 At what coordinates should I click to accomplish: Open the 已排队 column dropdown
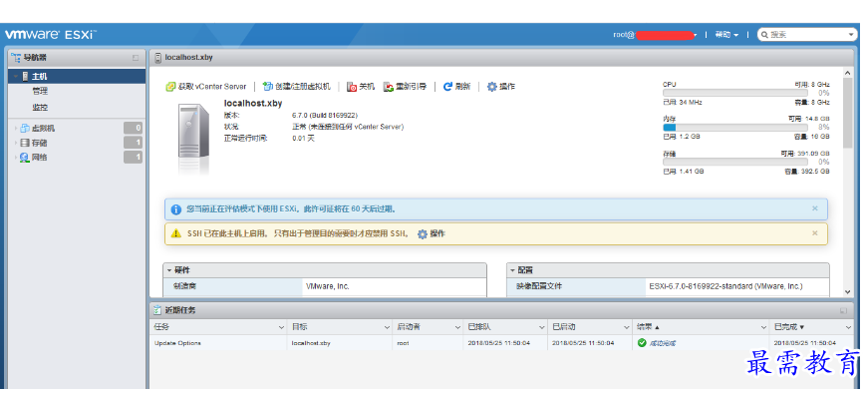tap(541, 327)
